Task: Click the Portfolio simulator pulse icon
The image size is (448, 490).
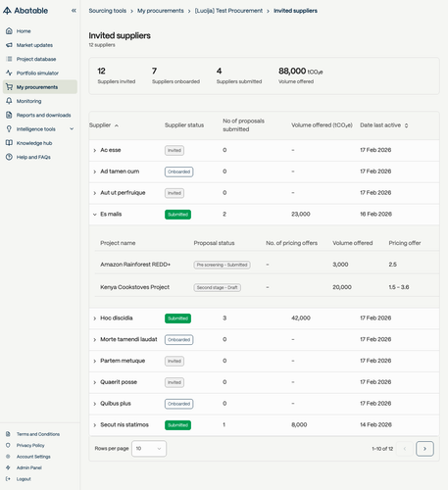Action: [9, 73]
